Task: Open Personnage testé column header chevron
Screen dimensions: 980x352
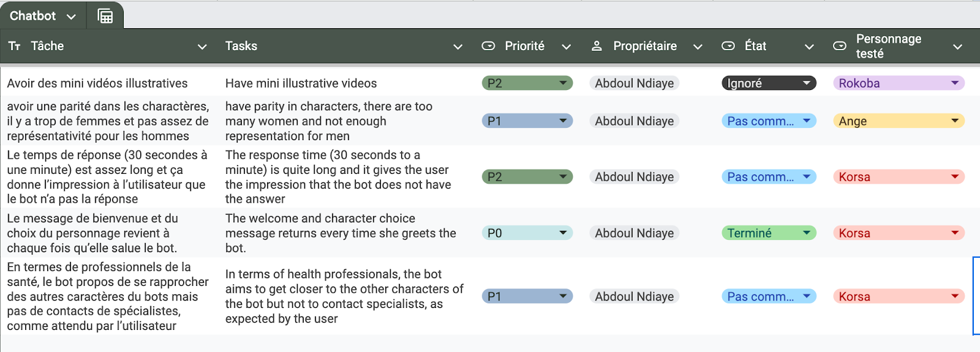Action: click(958, 47)
